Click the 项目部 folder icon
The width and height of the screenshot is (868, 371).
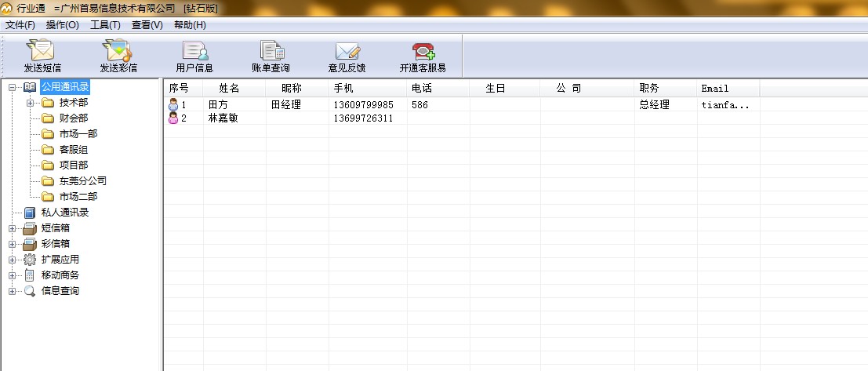(x=48, y=165)
